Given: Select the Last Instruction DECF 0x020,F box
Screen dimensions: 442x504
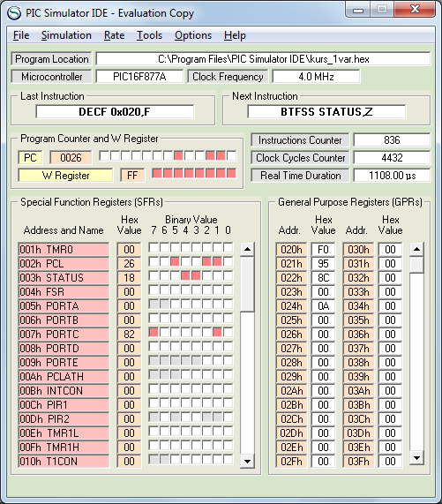Looking at the screenshot, I should pyautogui.click(x=115, y=111).
